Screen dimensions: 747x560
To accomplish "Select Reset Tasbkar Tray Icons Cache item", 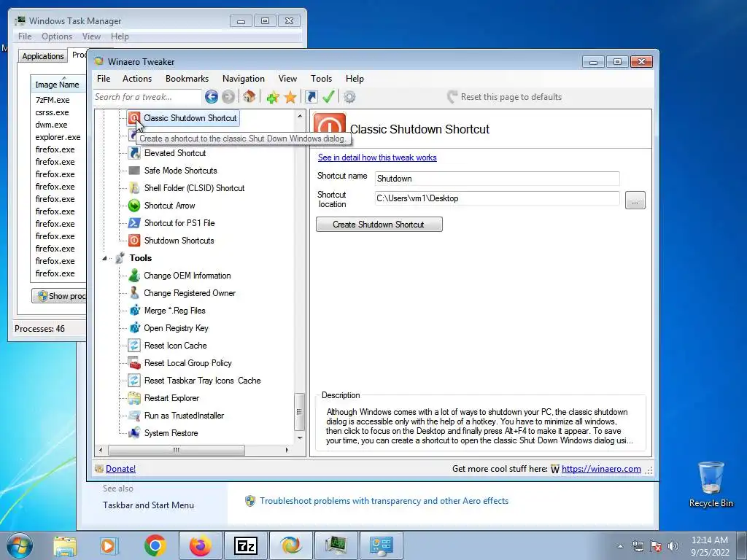I will (x=203, y=381).
